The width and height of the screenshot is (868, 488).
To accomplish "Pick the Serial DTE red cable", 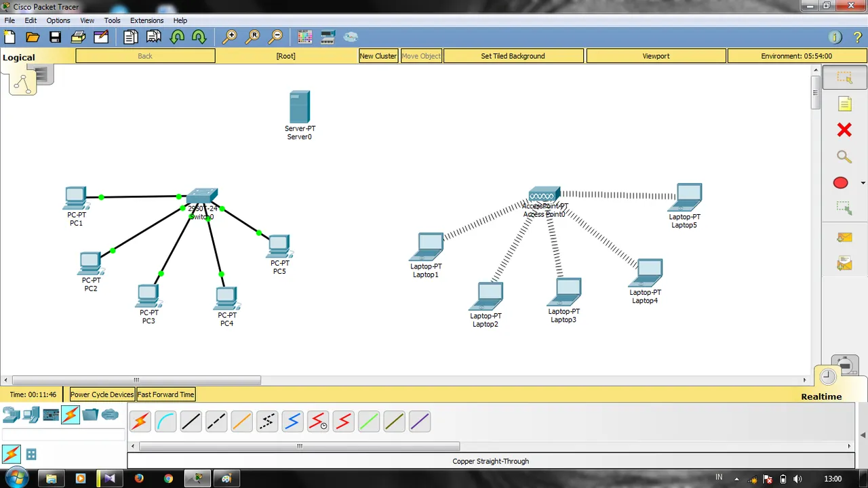I will (344, 422).
